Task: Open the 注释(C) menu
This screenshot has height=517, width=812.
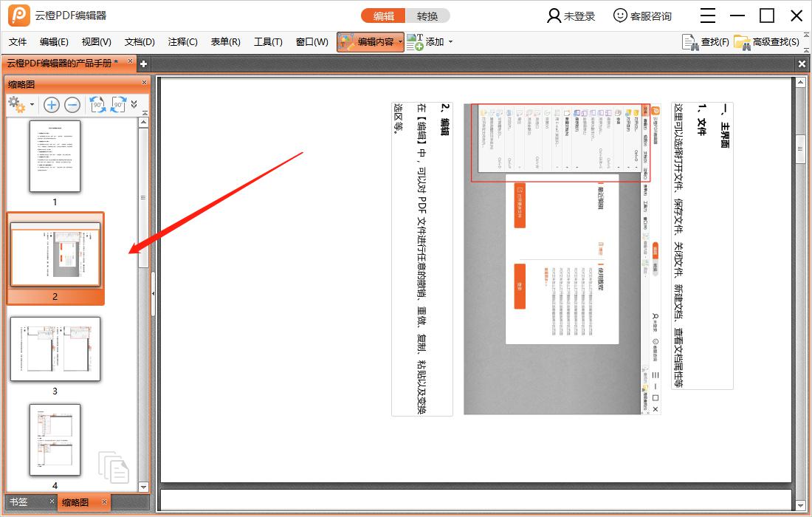Action: [x=183, y=42]
